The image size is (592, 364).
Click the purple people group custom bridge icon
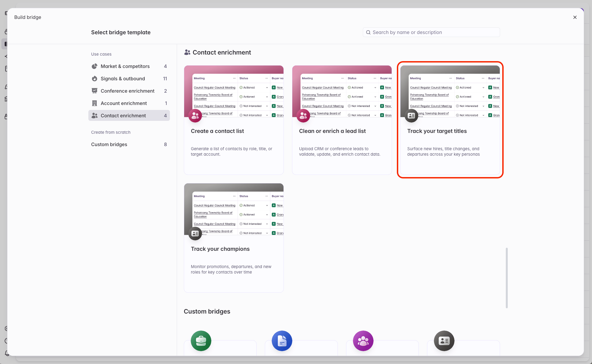pyautogui.click(x=363, y=341)
